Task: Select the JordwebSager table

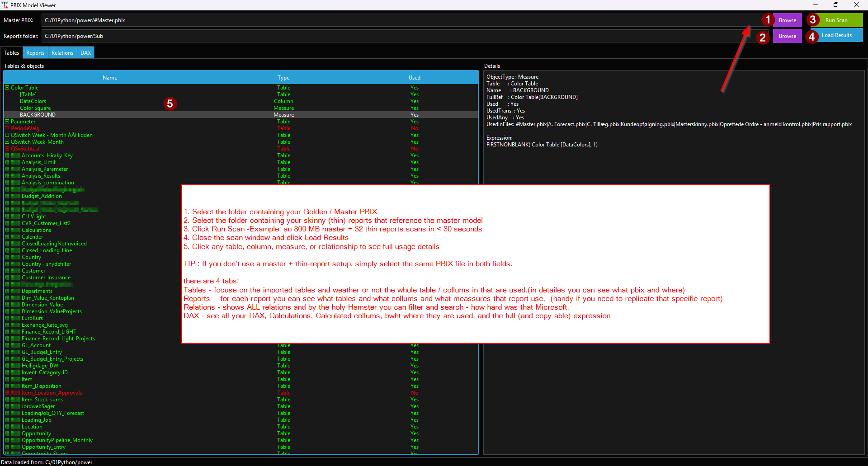Action: (241, 406)
